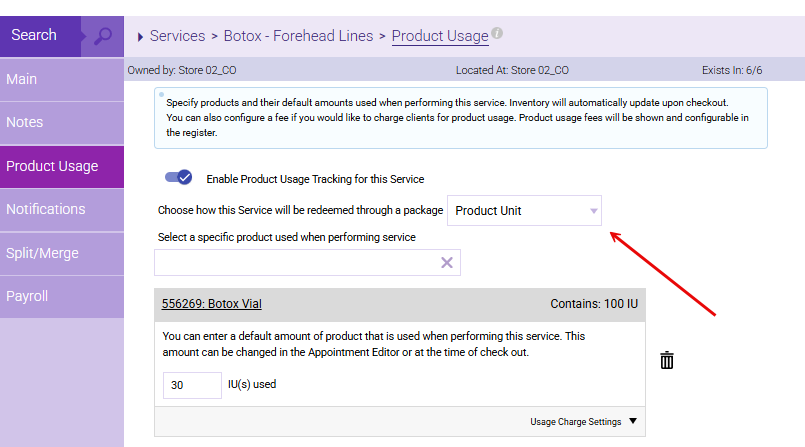The image size is (805, 447).
Task: Click the IU(s) used amount field
Action: pyautogui.click(x=192, y=384)
